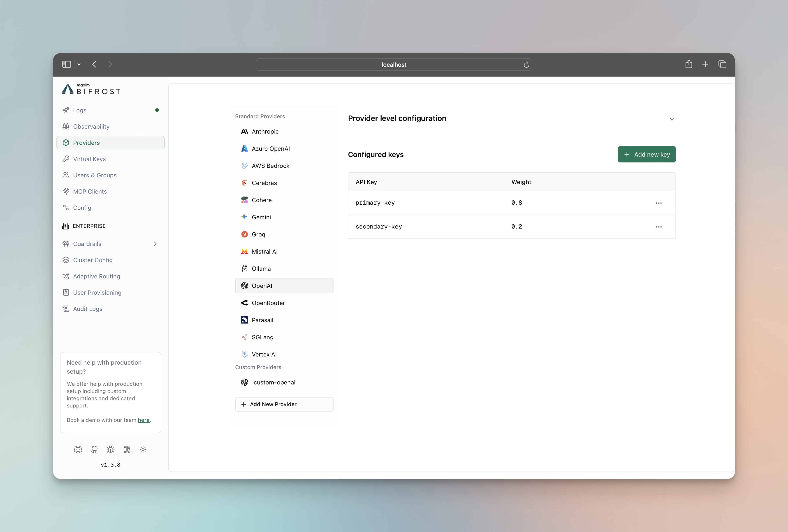This screenshot has width=788, height=532.
Task: Click the Add new key button
Action: [646, 154]
